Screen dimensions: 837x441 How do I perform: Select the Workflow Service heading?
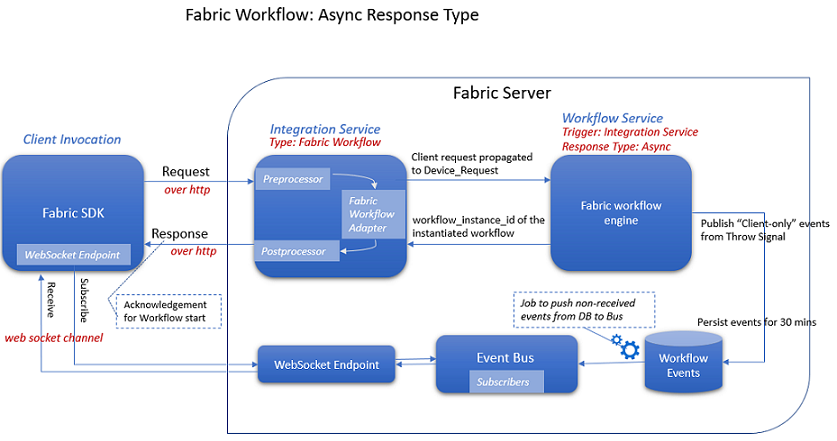pyautogui.click(x=612, y=118)
